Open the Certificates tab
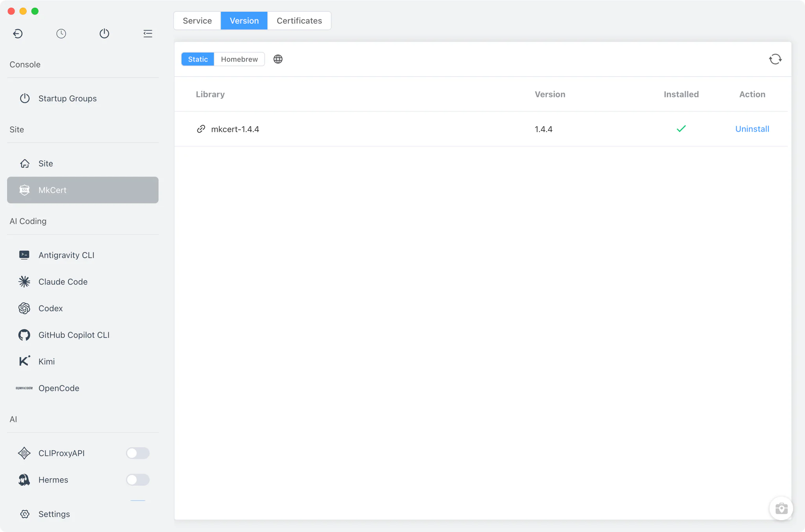Image resolution: width=805 pixels, height=532 pixels. coord(299,20)
